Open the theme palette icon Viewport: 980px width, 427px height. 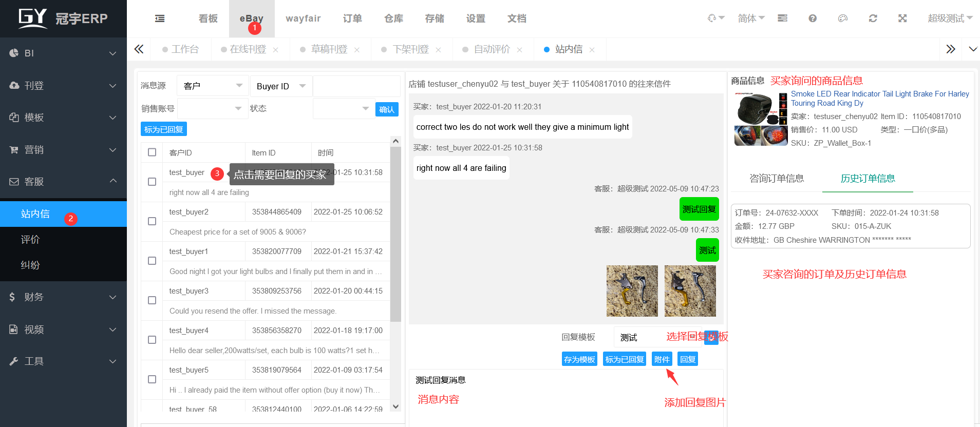[x=842, y=18]
